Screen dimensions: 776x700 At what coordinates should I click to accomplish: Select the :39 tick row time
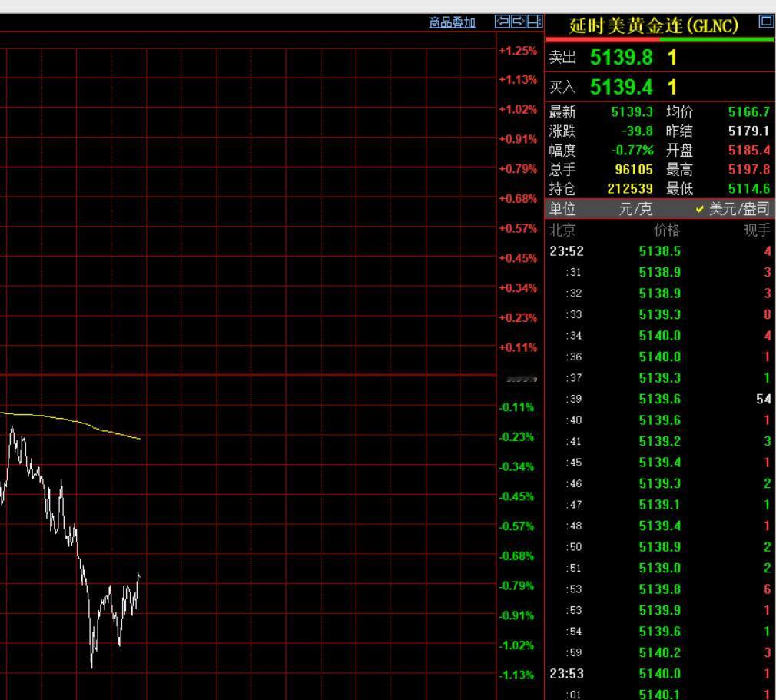(x=574, y=399)
